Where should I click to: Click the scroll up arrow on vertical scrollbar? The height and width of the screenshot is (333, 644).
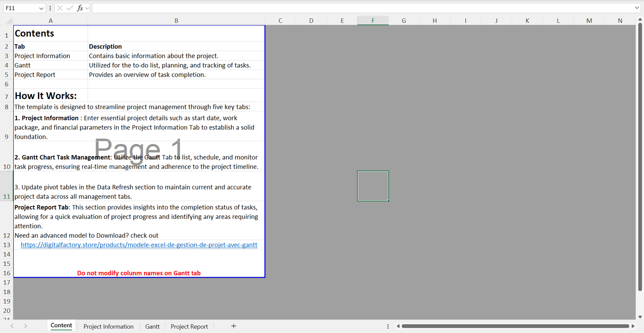coord(640,21)
